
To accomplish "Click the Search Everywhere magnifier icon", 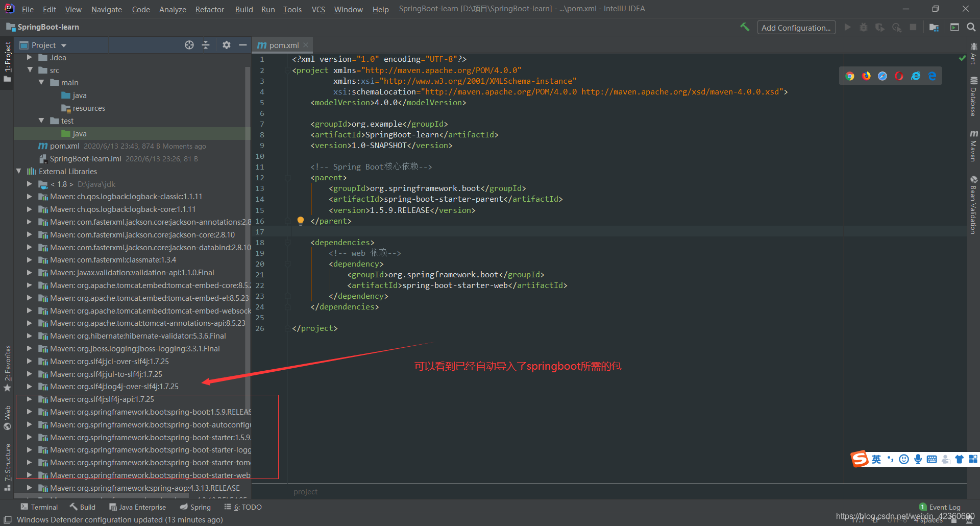I will point(971,27).
